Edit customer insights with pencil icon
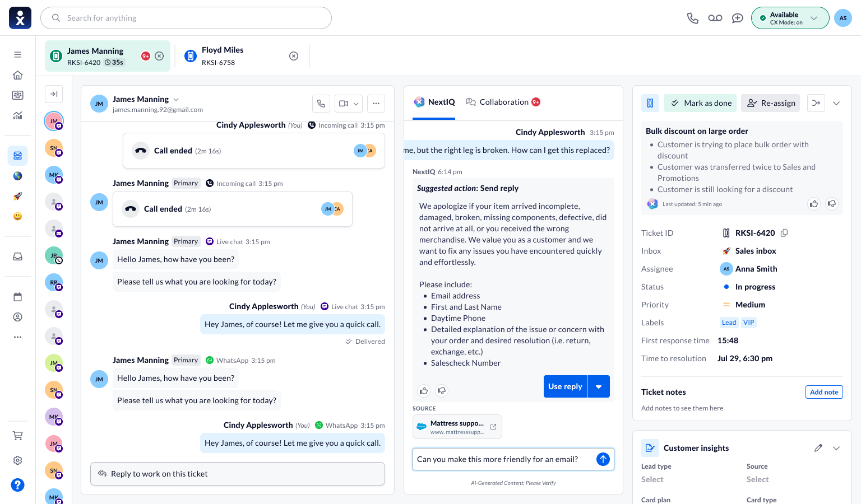Screen dimensions: 861x504 [818, 448]
